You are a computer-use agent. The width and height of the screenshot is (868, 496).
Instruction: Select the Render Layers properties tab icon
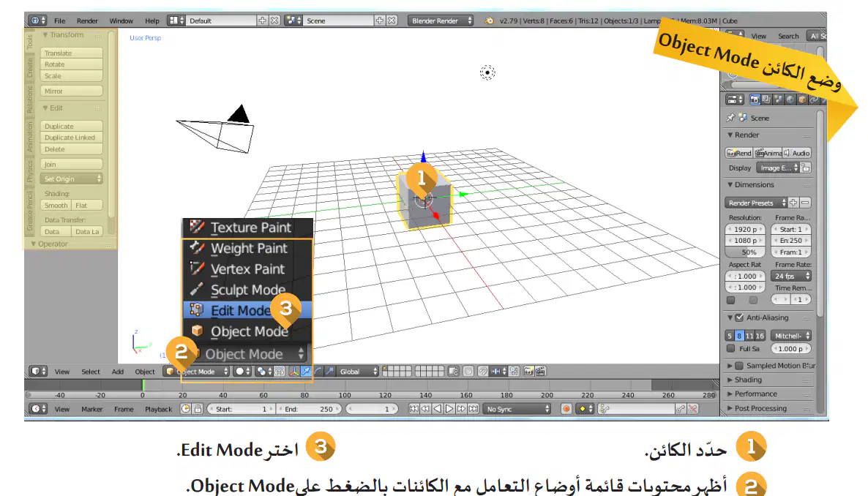click(x=767, y=99)
